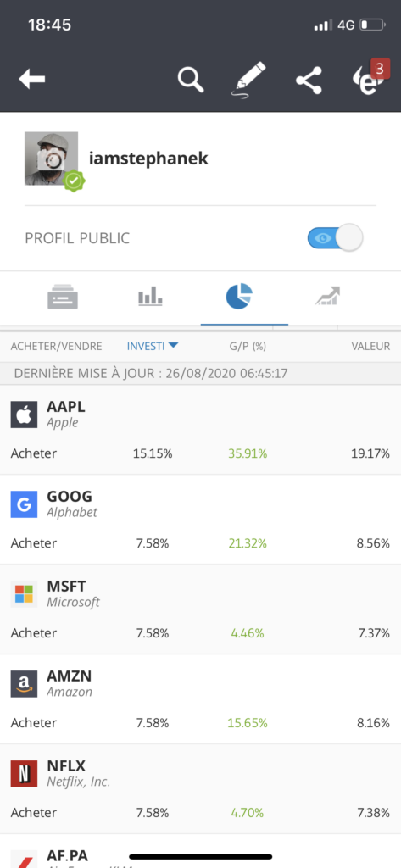The image size is (401, 868).
Task: Tap the pencil edit icon
Action: pos(248,79)
